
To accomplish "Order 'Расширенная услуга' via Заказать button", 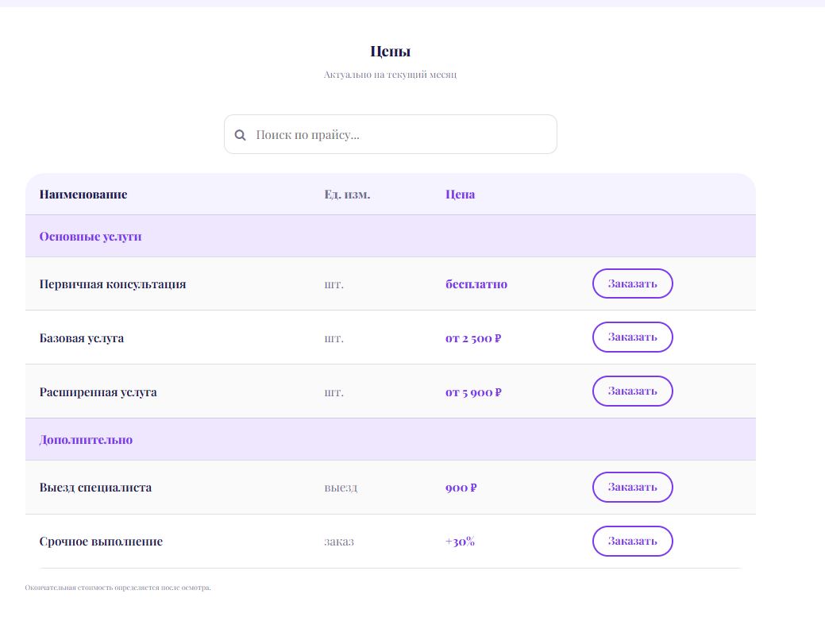I will (632, 391).
